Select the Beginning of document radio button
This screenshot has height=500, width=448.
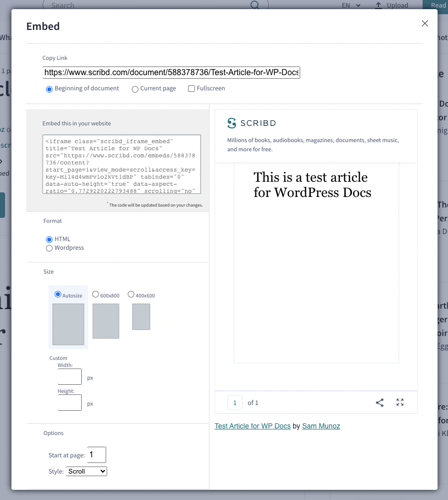49,88
